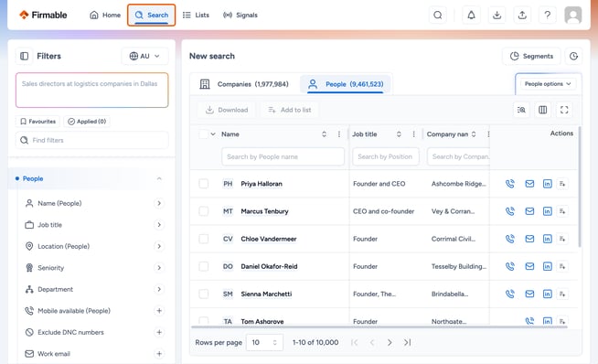598x364 pixels.
Task: Expand the Location (People) filter
Action: (159, 246)
